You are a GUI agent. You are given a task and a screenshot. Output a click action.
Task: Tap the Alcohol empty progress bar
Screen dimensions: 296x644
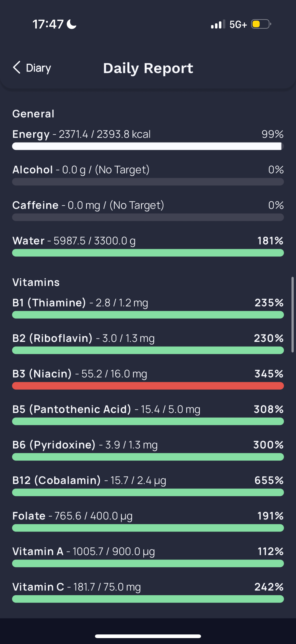pyautogui.click(x=148, y=182)
